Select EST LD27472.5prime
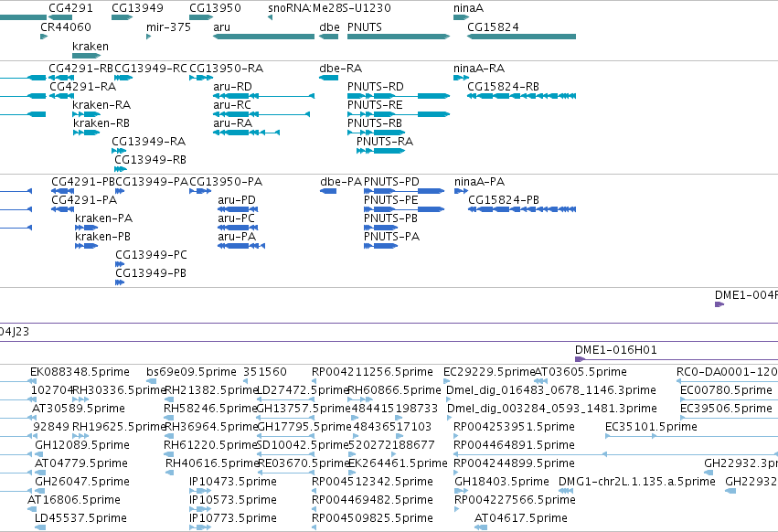The height and width of the screenshot is (532, 778). [x=286, y=399]
